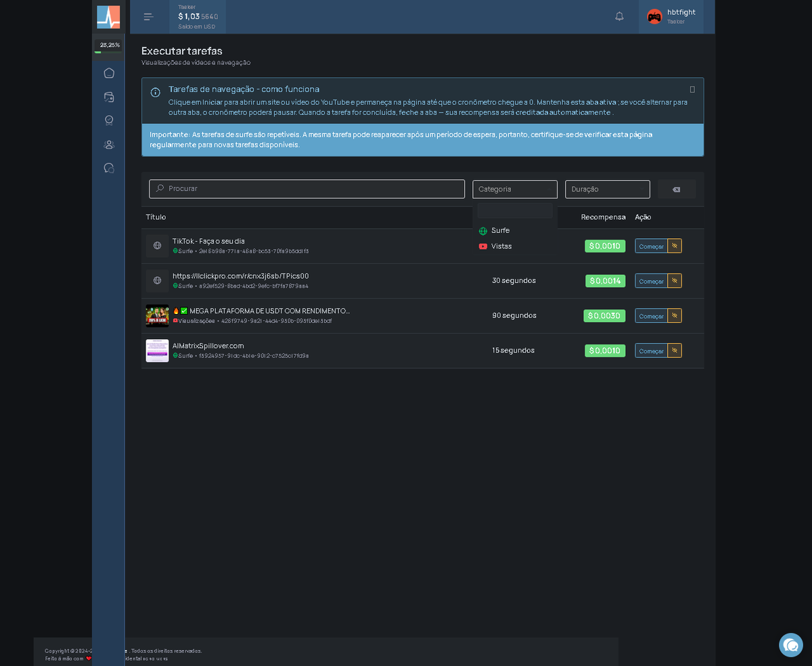Open the AIMatrixSpillover.com thumbnail

pos(157,351)
